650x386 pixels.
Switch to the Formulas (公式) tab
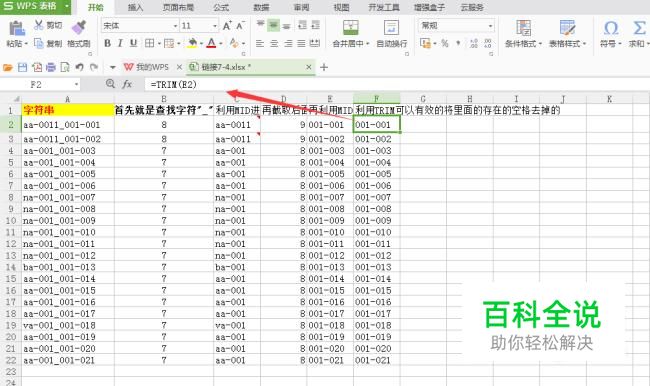click(x=221, y=7)
